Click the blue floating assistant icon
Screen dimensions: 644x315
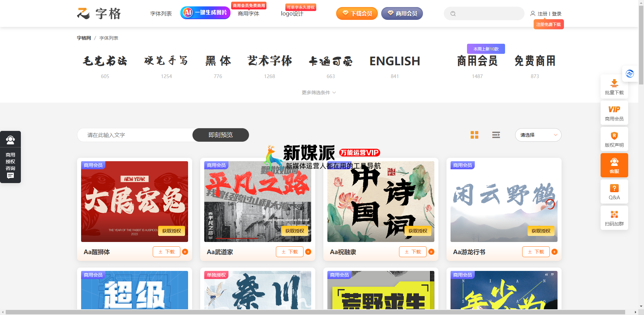[x=630, y=73]
